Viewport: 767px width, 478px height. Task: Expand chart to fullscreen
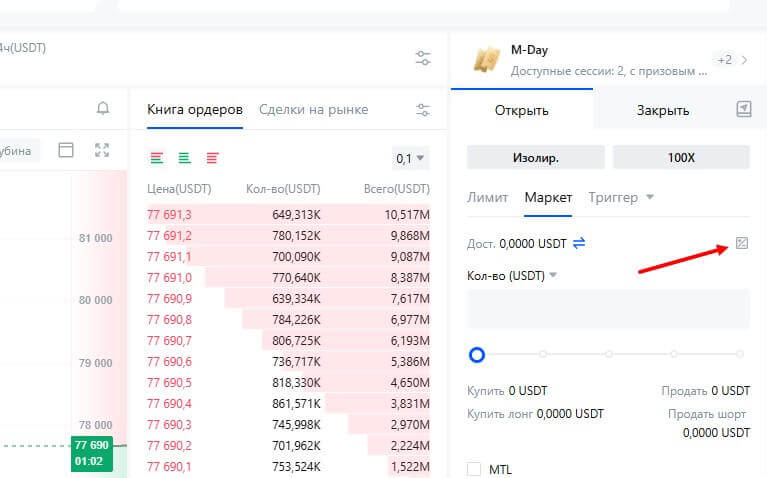tap(101, 150)
